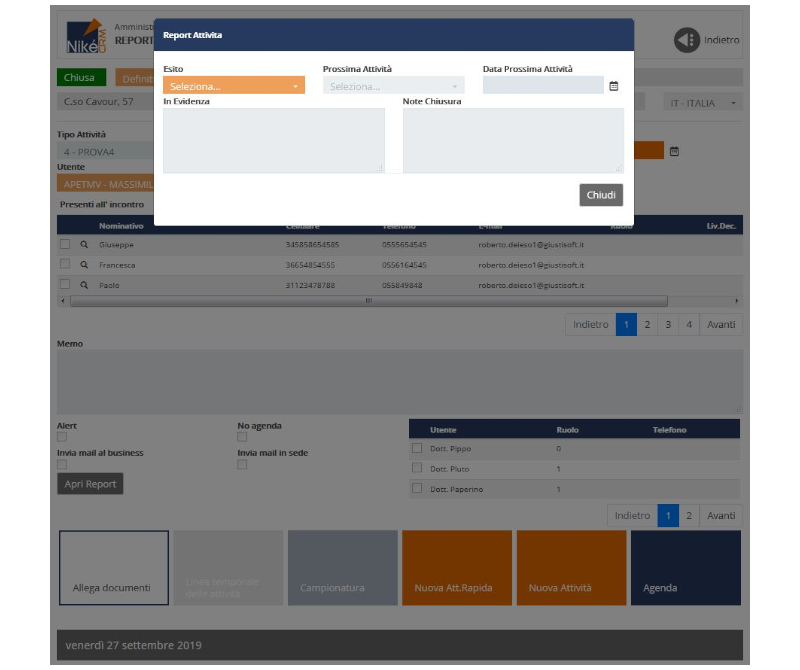Tick the checkbox for Dott. Pluto
The height and width of the screenshot is (670, 800).
pyautogui.click(x=417, y=468)
